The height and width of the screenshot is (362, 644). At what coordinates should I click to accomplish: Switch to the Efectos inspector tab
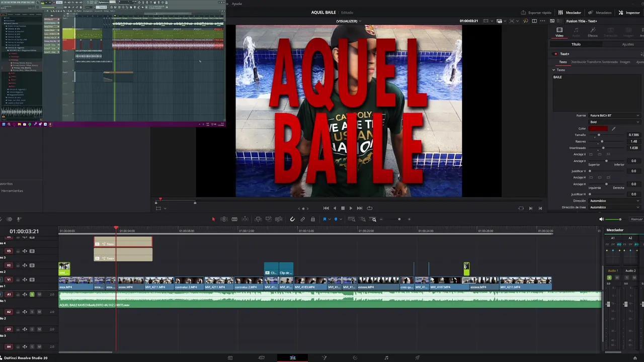[593, 32]
